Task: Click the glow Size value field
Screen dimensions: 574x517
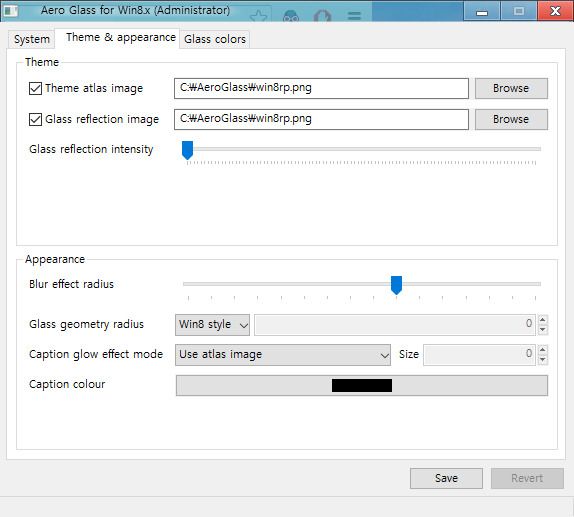Action: pyautogui.click(x=479, y=355)
